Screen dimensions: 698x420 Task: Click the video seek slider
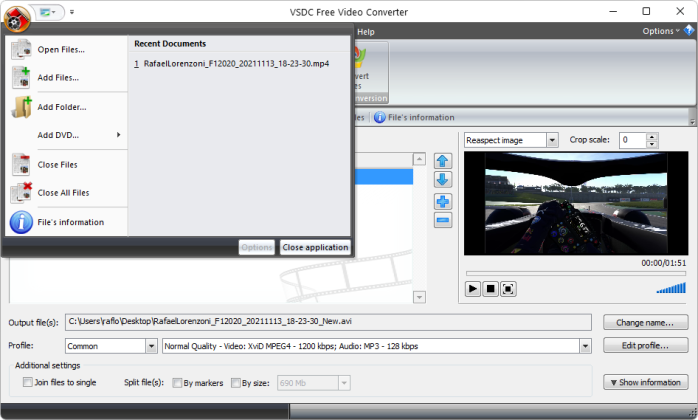[576, 273]
